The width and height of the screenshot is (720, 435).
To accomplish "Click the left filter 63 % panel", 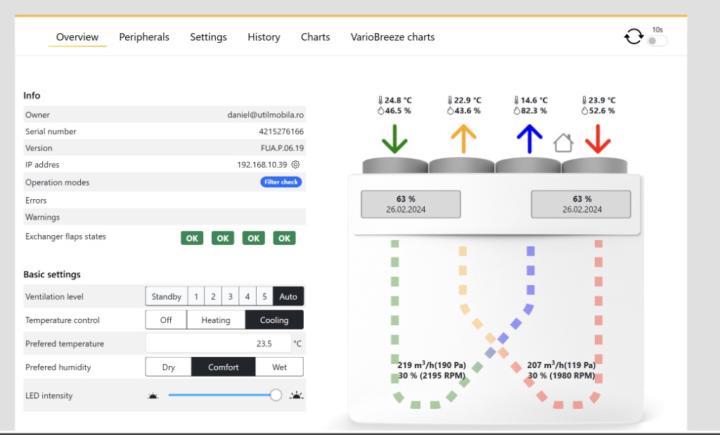I will [x=411, y=204].
